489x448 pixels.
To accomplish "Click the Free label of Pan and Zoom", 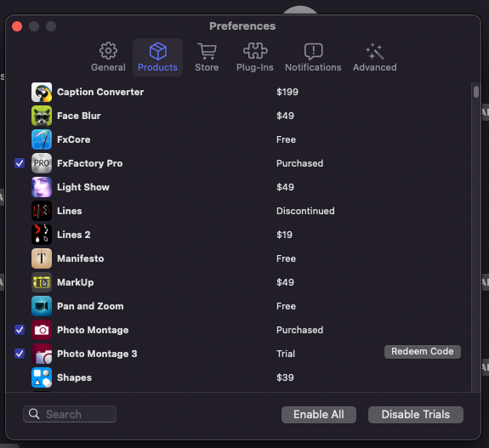I will (286, 306).
